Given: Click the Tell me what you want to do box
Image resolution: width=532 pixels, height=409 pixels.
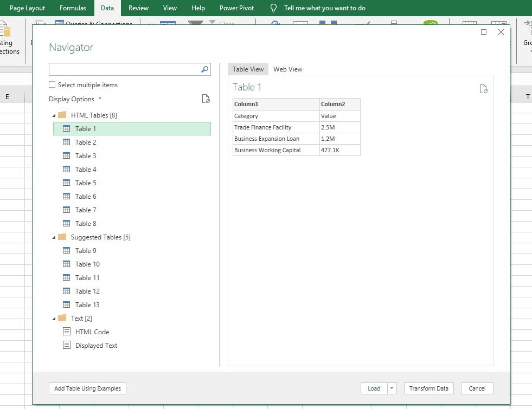Looking at the screenshot, I should tap(325, 8).
